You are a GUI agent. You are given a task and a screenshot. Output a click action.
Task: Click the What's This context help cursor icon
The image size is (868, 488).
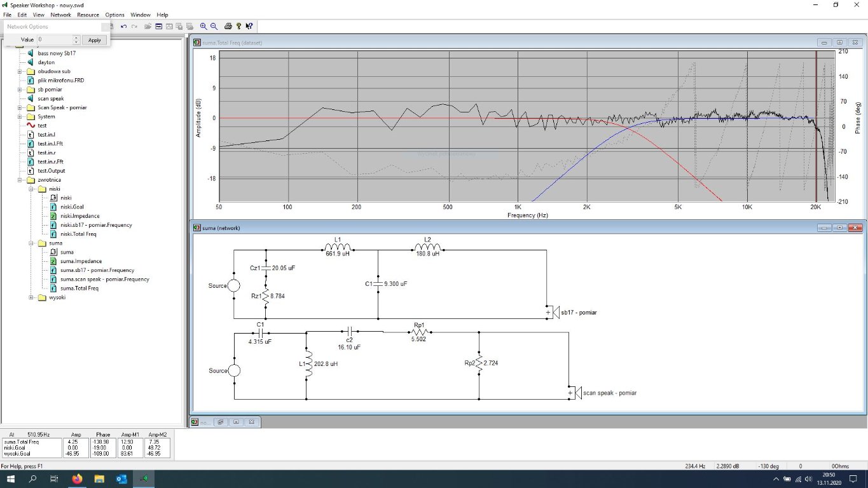[x=249, y=27]
